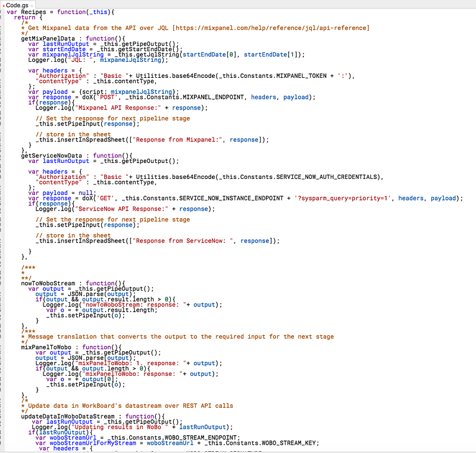Click the 'if(lastRunOutput){' line
Image resolution: width=476 pixels, height=453 pixels.
pos(61,432)
